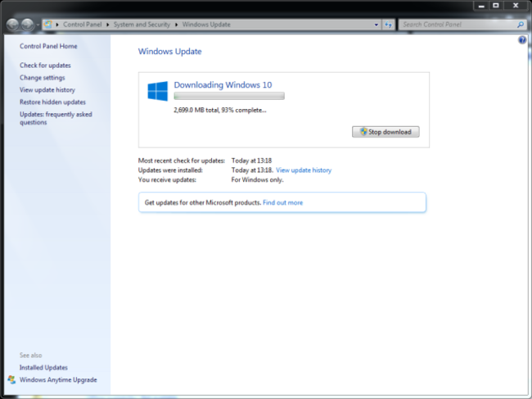Click the 'Most recent check for updates:' label

[x=182, y=161]
